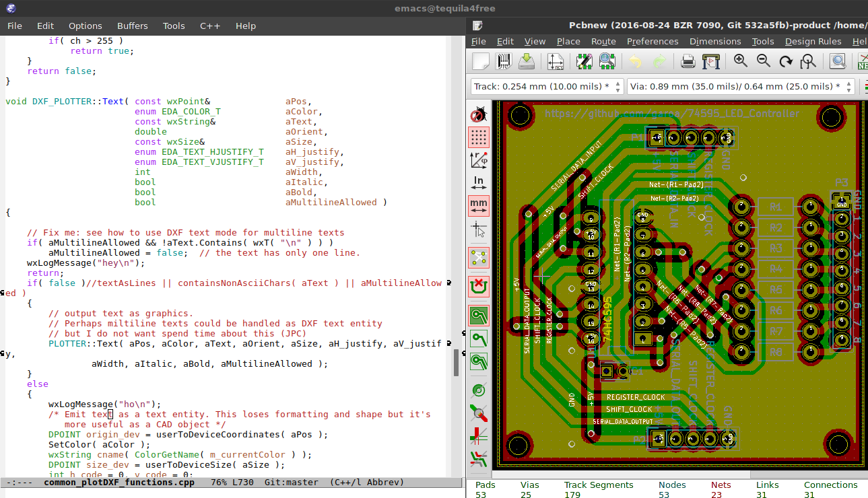
Task: Open the footprint editor icon
Action: click(585, 62)
